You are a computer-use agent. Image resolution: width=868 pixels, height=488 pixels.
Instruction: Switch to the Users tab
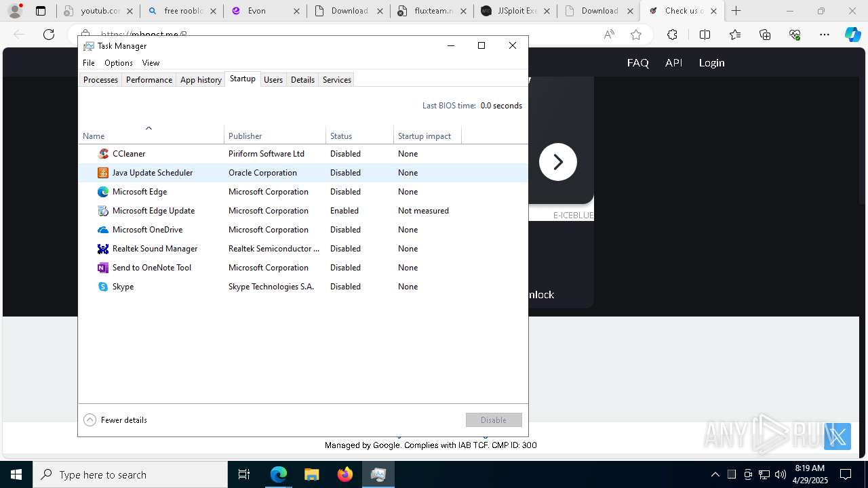pos(273,80)
